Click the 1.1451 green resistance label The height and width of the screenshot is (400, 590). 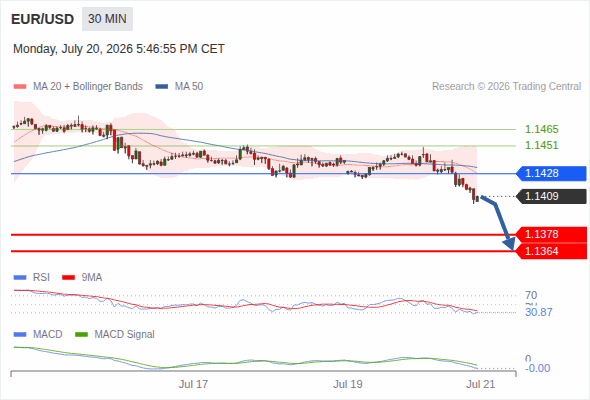[541, 145]
